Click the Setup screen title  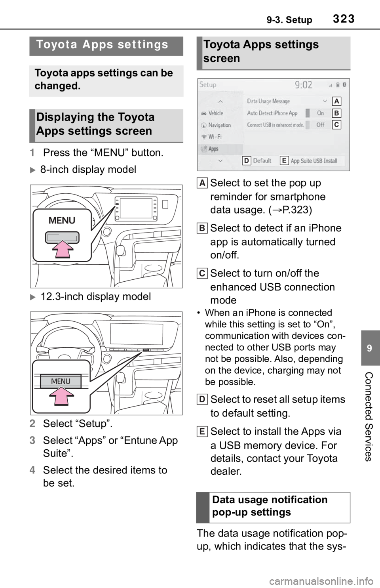click(208, 84)
